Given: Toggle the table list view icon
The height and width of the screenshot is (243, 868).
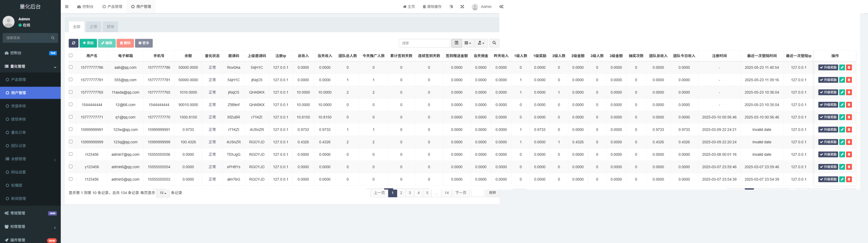Looking at the screenshot, I should click(456, 43).
